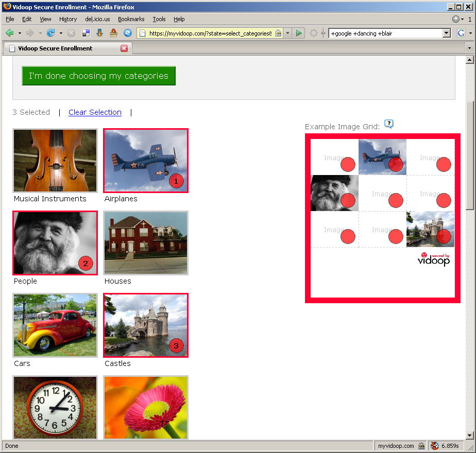This screenshot has width=476, height=453.
Task: Click the 'Done' status bar text
Action: (x=12, y=446)
